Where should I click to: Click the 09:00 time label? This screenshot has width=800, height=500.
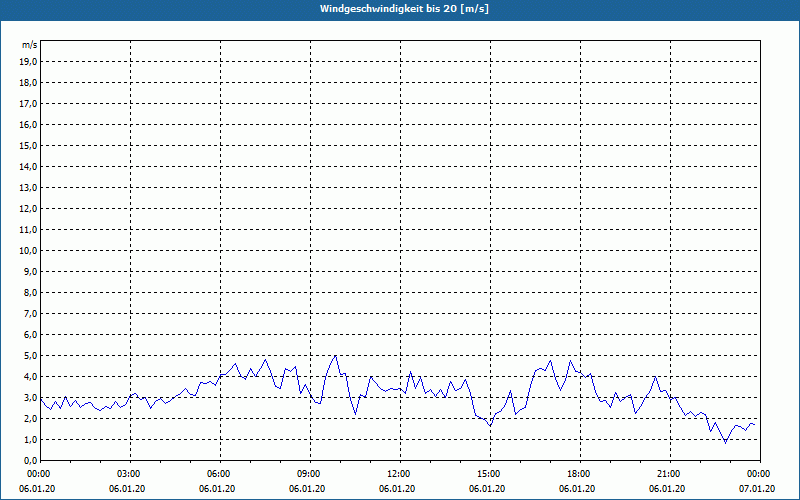click(x=310, y=474)
